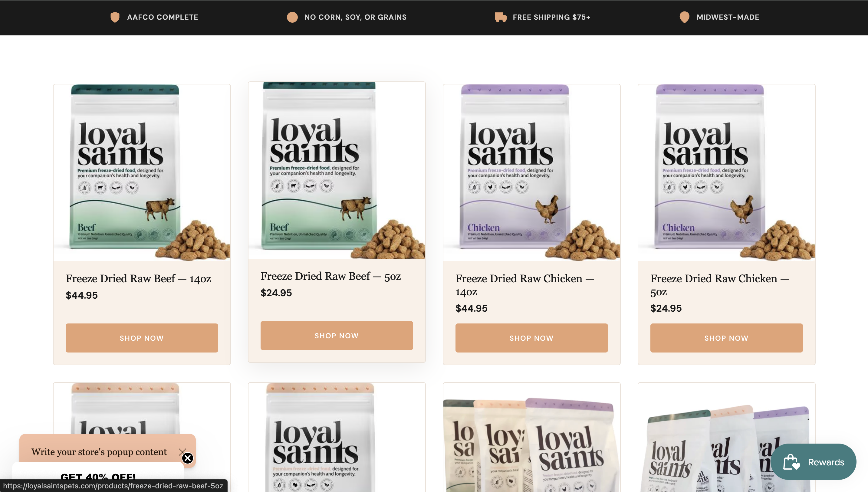This screenshot has height=492, width=868.
Task: Click the AAFCO Complete shield icon
Action: click(115, 17)
